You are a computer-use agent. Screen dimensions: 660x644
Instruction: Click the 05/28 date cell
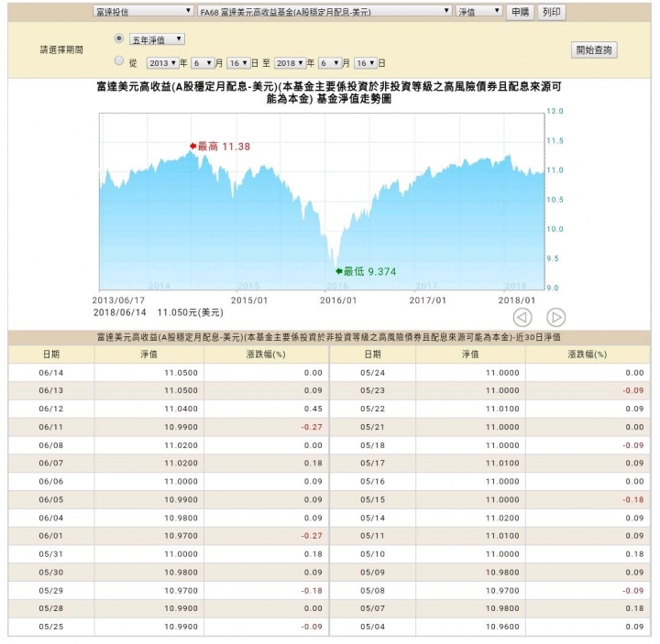(51, 608)
